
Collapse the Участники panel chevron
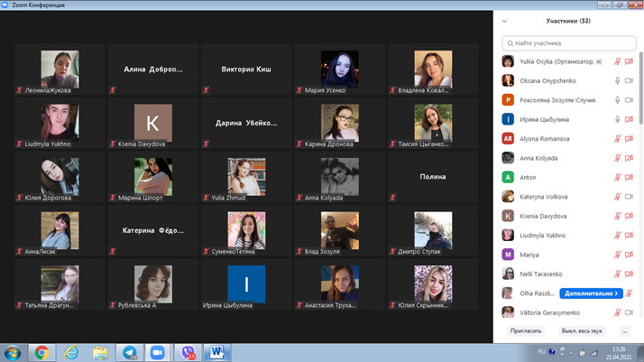click(504, 21)
